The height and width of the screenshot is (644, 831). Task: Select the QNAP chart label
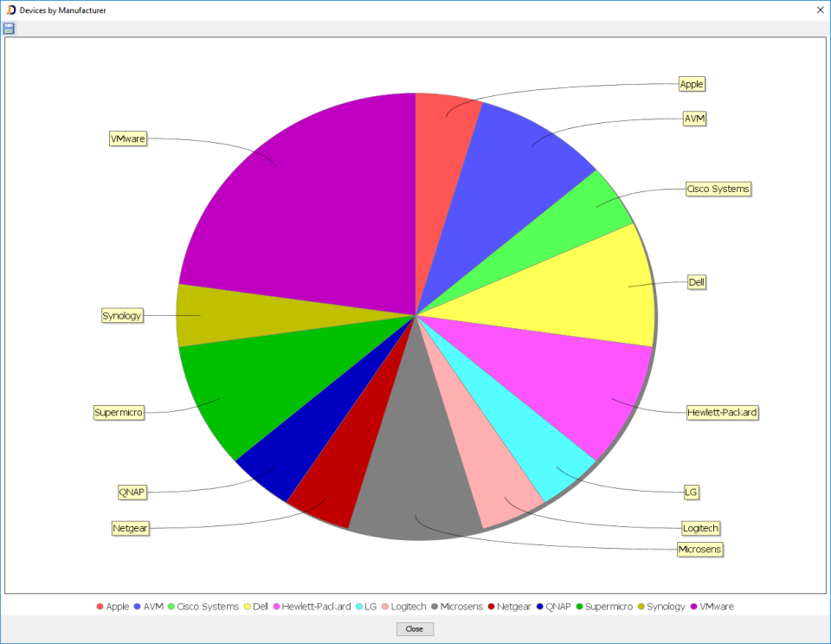[x=132, y=493]
